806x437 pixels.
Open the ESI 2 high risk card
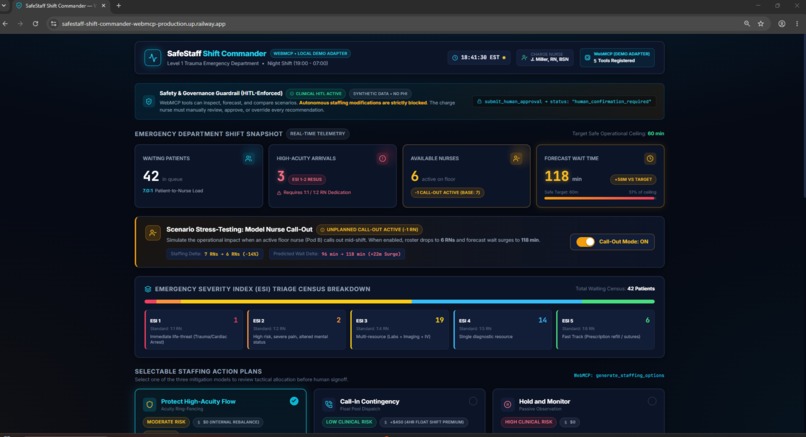pos(297,330)
